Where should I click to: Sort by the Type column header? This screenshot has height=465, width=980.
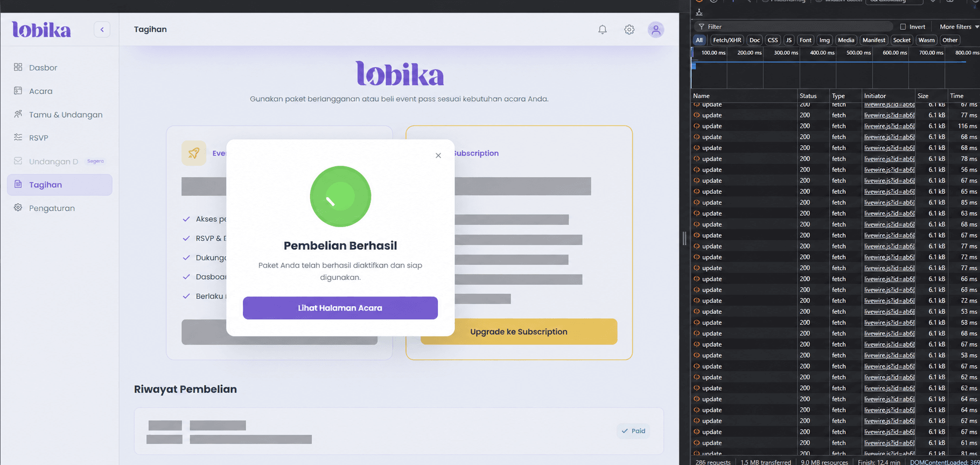click(845, 96)
